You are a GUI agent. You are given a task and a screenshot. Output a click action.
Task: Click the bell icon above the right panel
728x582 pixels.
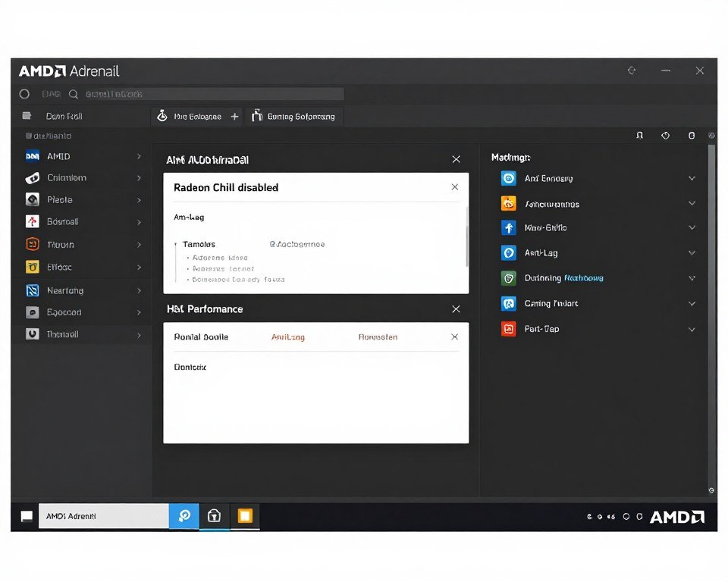[x=640, y=136]
